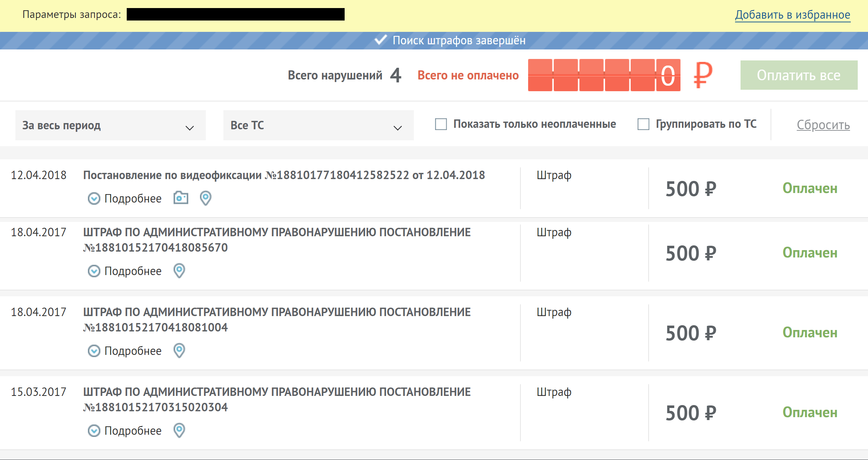This screenshot has width=868, height=460.
Task: Open the 'За весь период' period dropdown
Action: tap(110, 125)
